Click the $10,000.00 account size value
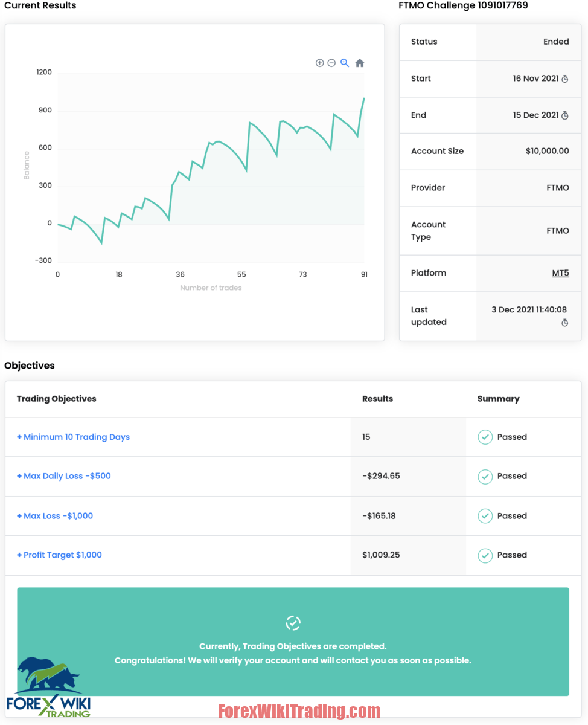588x725 pixels. click(x=547, y=151)
